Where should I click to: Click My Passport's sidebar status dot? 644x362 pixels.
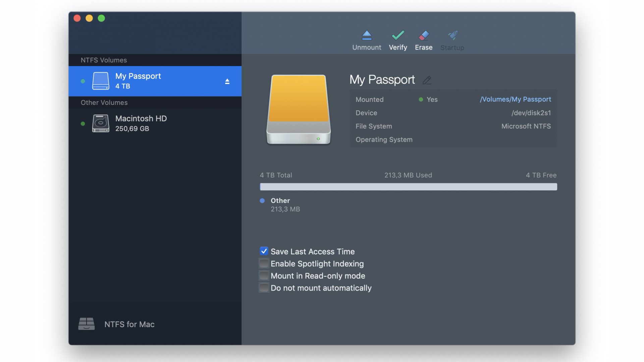[x=83, y=81]
